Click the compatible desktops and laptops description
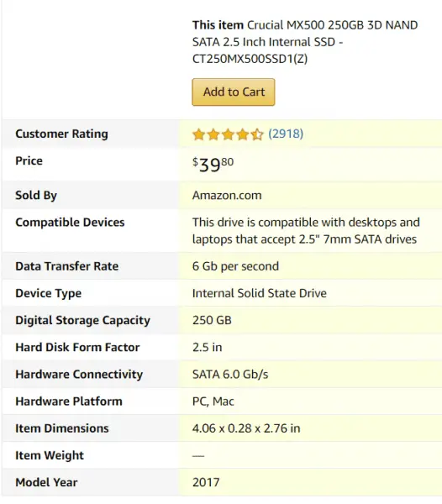The width and height of the screenshot is (442, 504). coord(306,230)
